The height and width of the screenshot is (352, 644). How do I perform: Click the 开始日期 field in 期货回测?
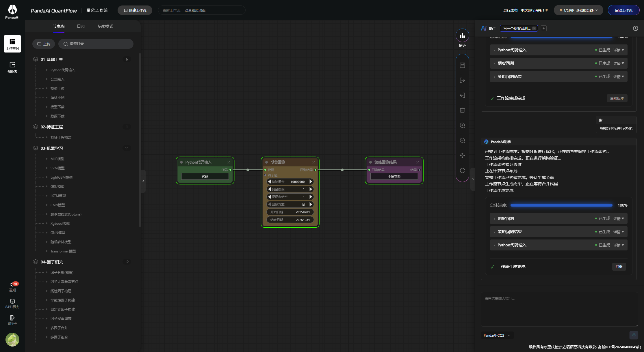pos(290,212)
